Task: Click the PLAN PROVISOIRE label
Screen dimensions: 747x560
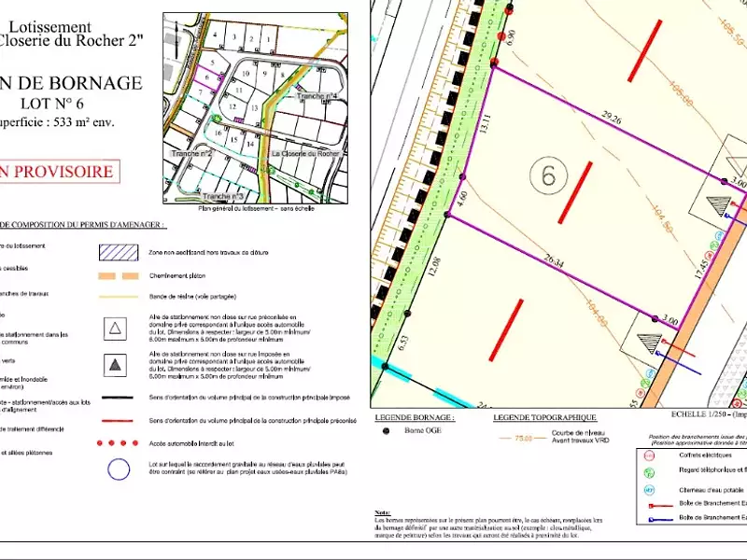Action: (61, 171)
